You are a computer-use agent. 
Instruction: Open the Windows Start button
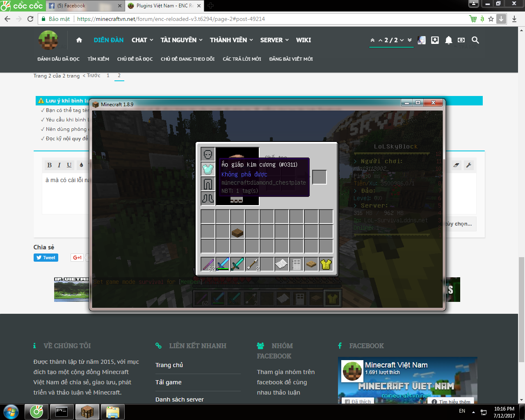[11, 412]
